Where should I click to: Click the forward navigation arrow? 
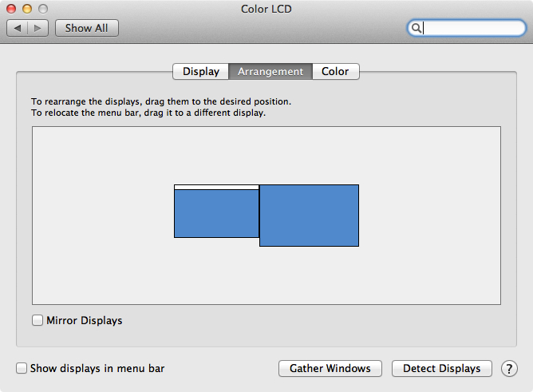(x=38, y=28)
